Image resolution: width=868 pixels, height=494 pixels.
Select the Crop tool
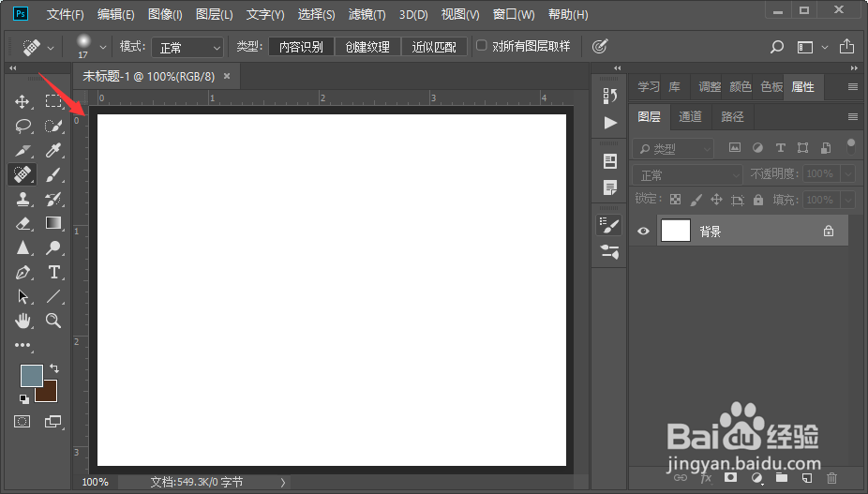(x=22, y=150)
